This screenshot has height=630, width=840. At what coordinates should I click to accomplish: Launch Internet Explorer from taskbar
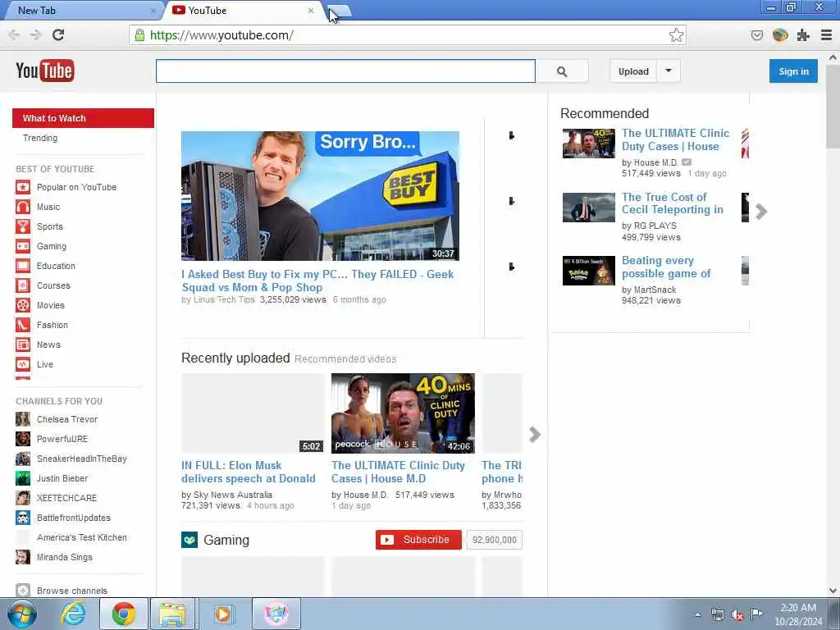click(73, 614)
